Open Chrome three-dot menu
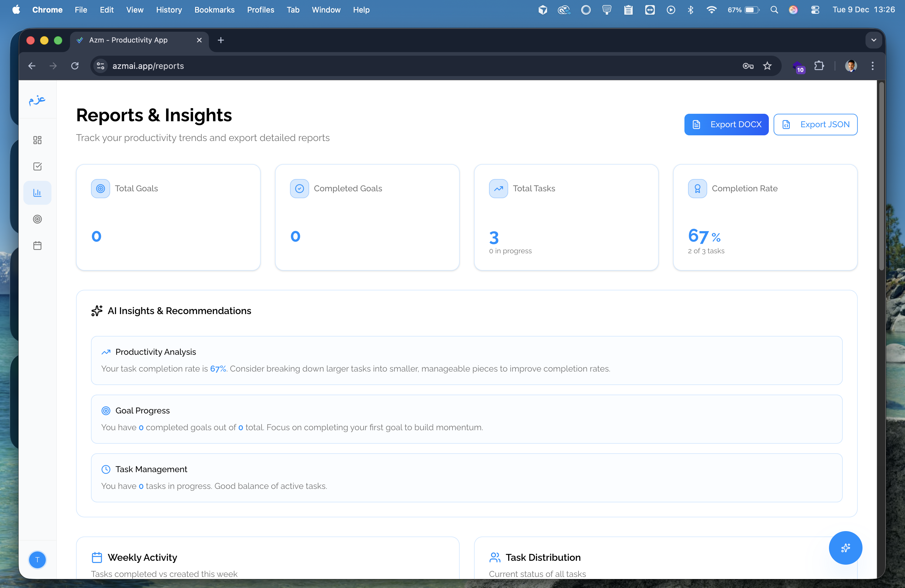905x588 pixels. click(x=872, y=66)
